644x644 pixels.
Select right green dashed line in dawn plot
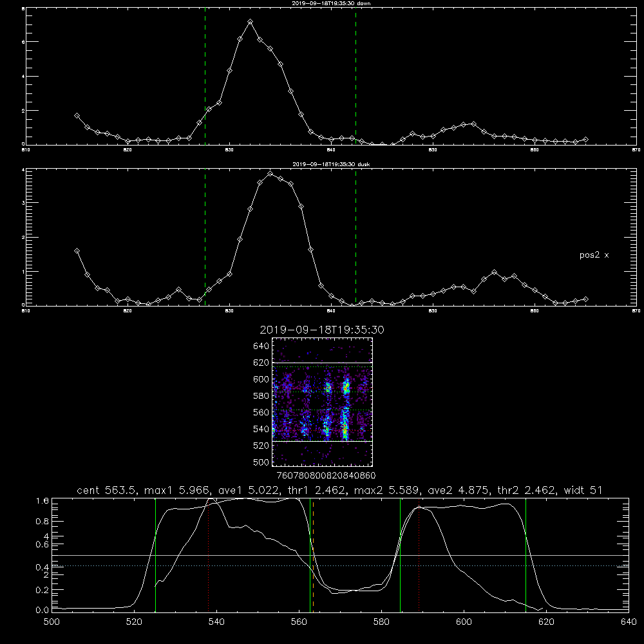(x=355, y=76)
